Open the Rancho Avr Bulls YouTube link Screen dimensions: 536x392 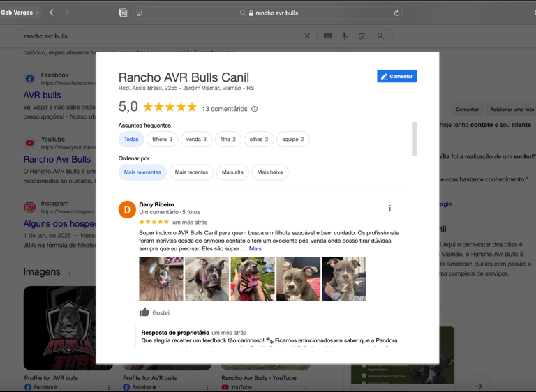point(57,159)
